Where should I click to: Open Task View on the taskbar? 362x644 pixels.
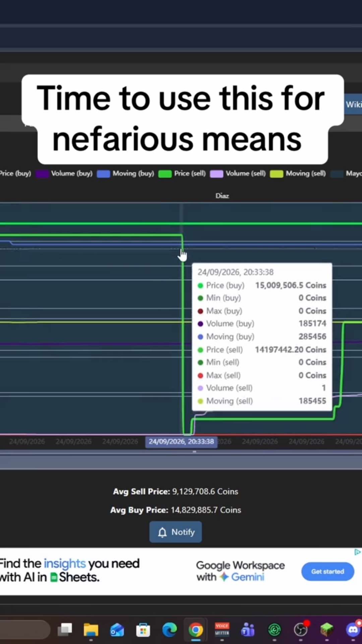tap(65, 630)
